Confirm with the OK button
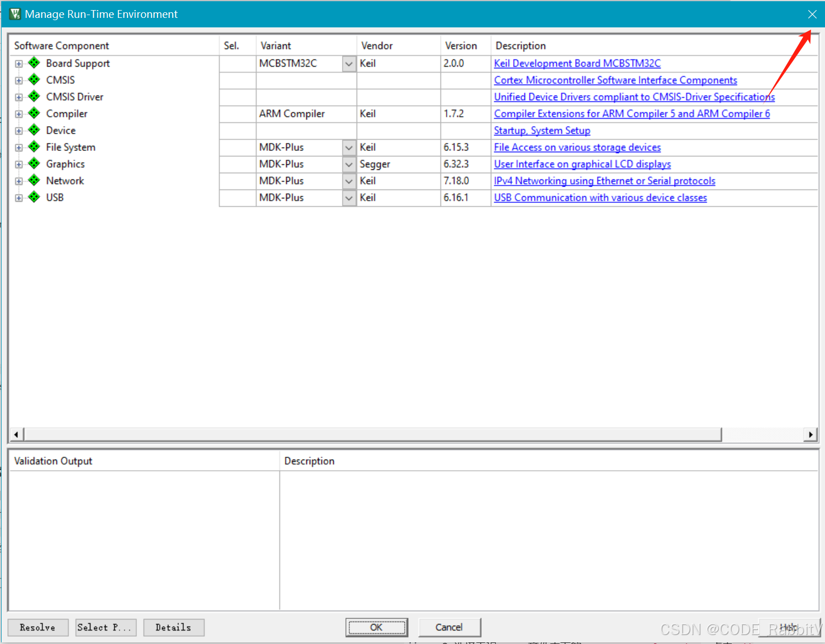The height and width of the screenshot is (644, 825). 377,627
